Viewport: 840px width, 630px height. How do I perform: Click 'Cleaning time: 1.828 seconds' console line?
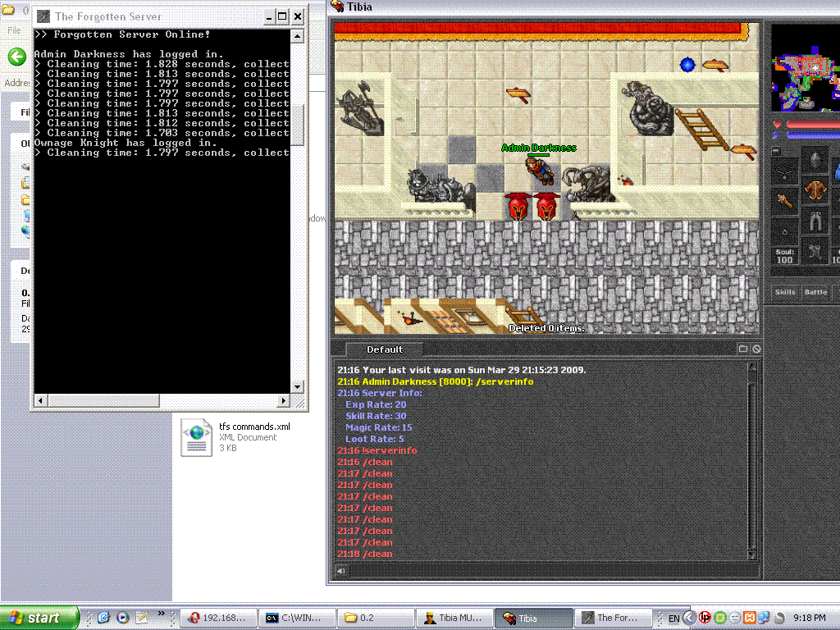(162, 64)
